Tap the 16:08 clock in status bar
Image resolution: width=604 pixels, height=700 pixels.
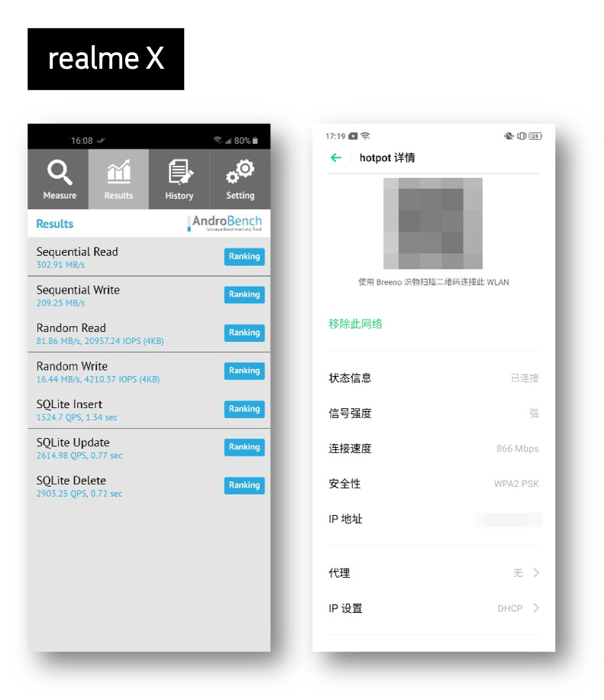coord(82,141)
